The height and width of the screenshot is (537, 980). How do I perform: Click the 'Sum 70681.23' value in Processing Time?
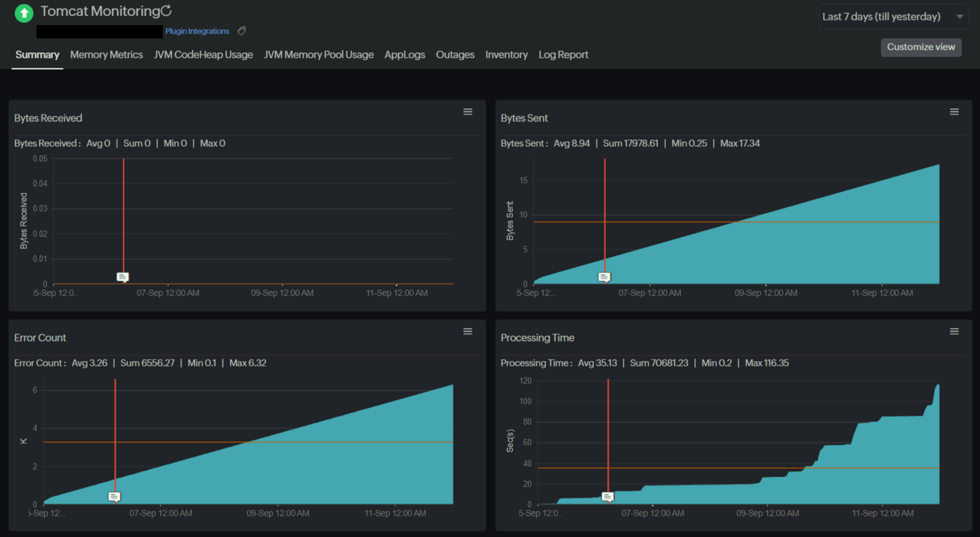[x=659, y=363]
